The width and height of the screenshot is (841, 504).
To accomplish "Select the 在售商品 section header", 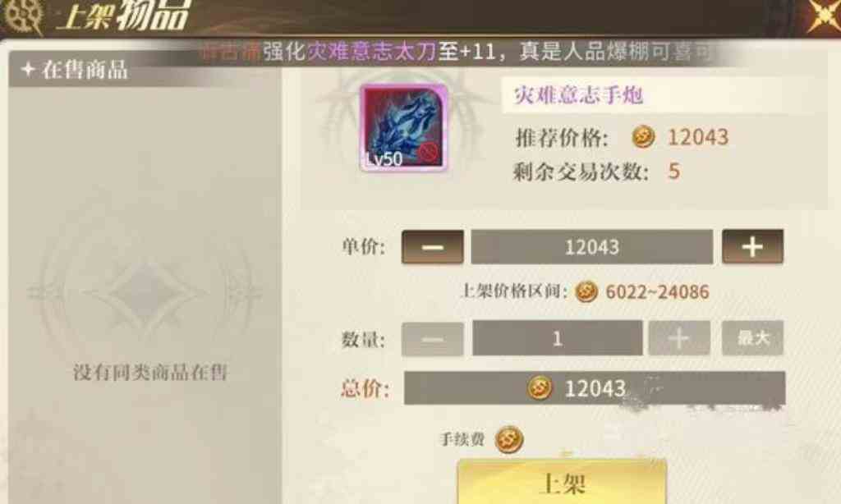I will pos(75,70).
